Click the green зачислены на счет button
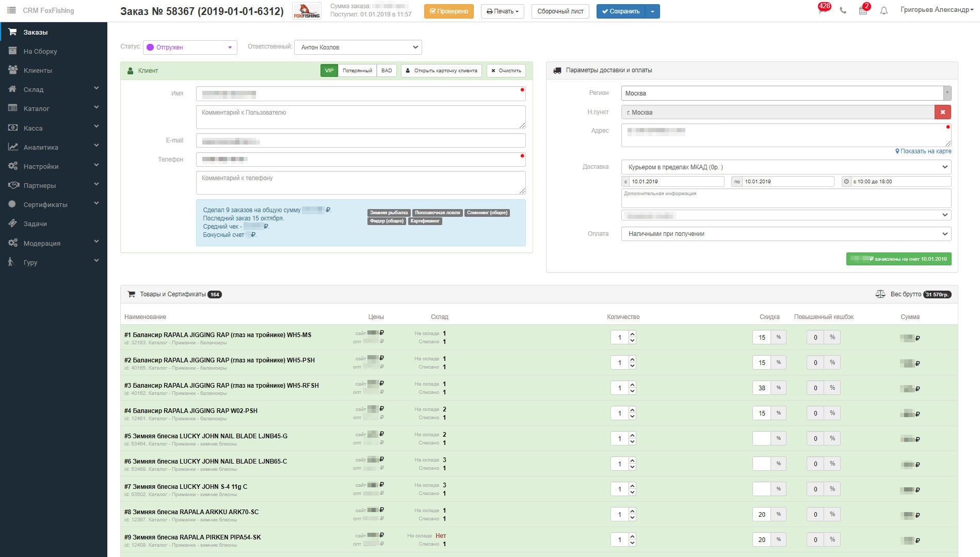This screenshot has width=980, height=557. [x=899, y=259]
